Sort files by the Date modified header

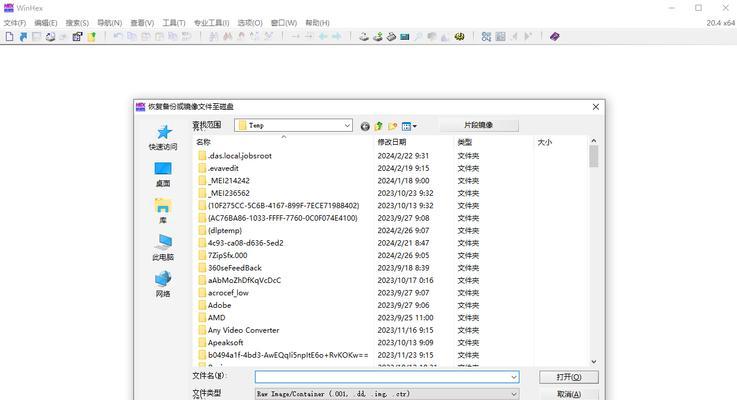[x=414, y=142]
